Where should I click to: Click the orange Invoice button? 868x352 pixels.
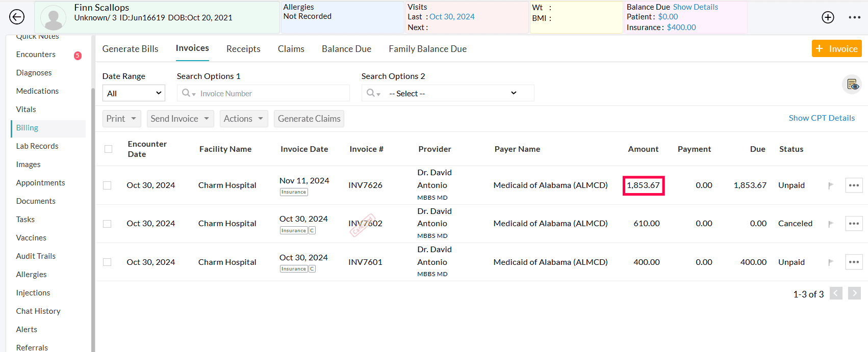pos(836,49)
